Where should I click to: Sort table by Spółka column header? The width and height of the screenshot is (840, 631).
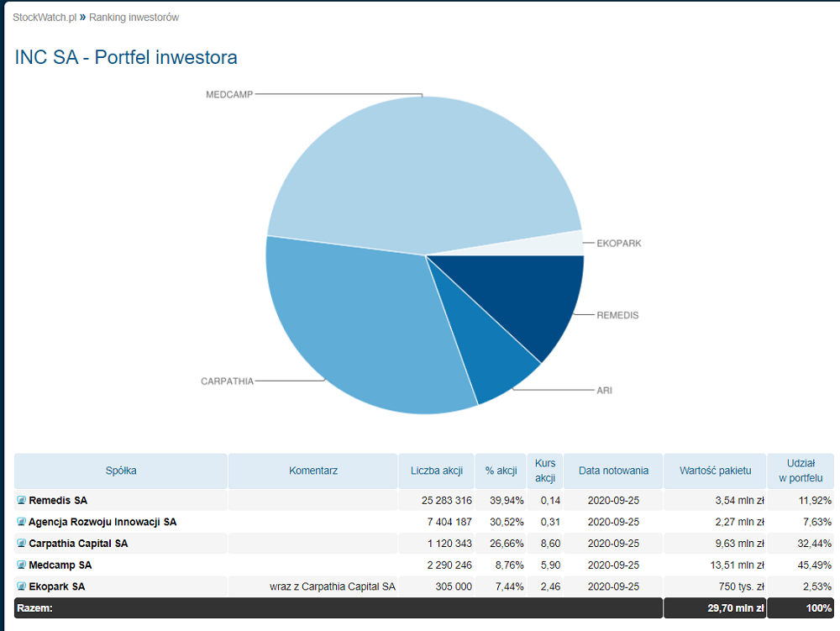coord(121,471)
